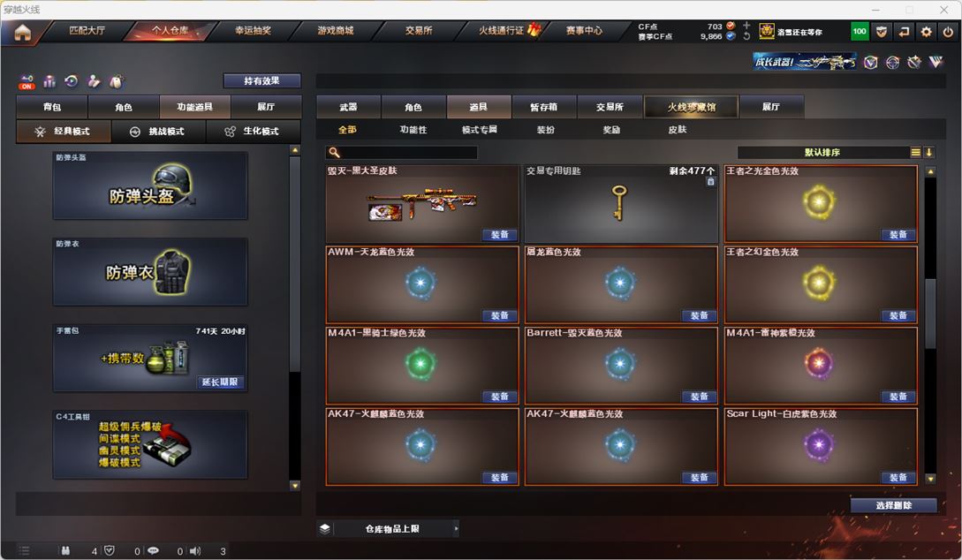Click the plus icon to recharge CF点
Screen dimensions: 962x560
click(746, 26)
